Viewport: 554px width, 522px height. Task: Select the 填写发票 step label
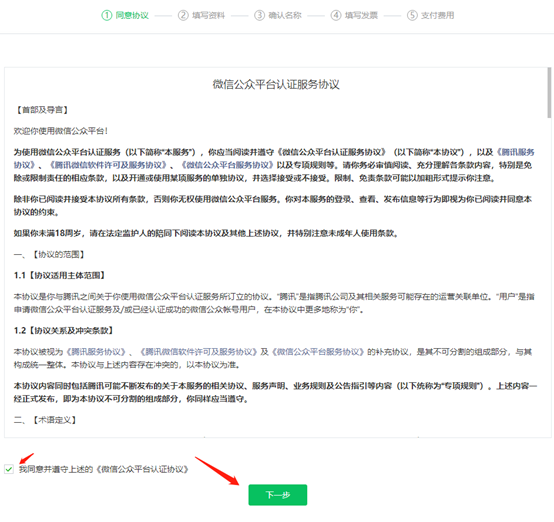(x=361, y=15)
